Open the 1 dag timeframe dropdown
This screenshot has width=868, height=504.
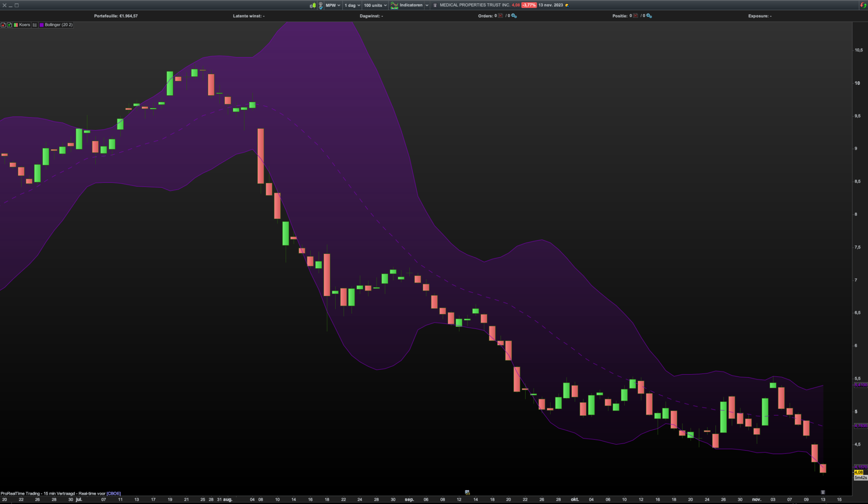pos(352,6)
